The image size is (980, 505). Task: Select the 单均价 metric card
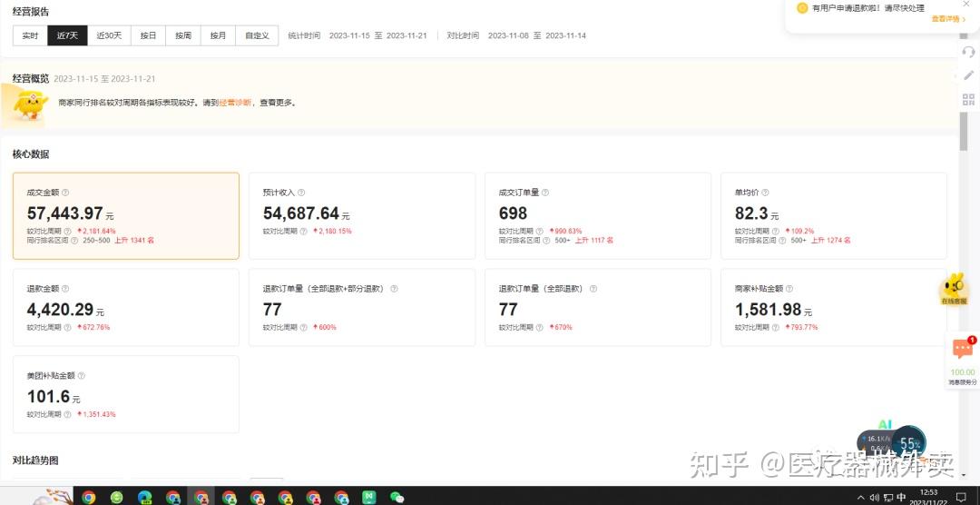click(x=834, y=216)
